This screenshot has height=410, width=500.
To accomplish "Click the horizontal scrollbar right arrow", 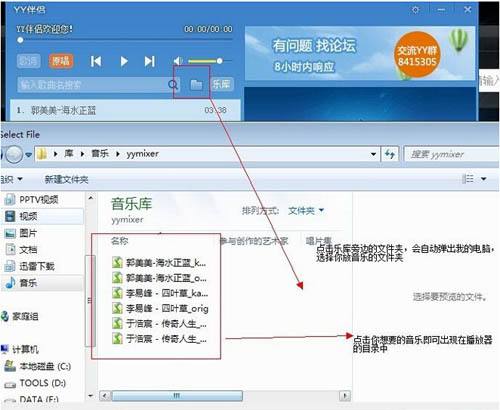I will point(345,396).
